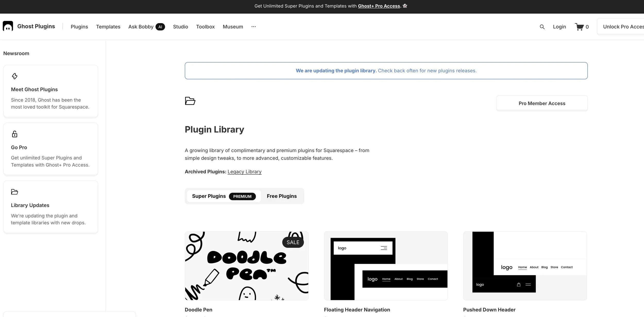
Task: Follow the Ghost+ Pro Access banner link
Action: [x=379, y=6]
